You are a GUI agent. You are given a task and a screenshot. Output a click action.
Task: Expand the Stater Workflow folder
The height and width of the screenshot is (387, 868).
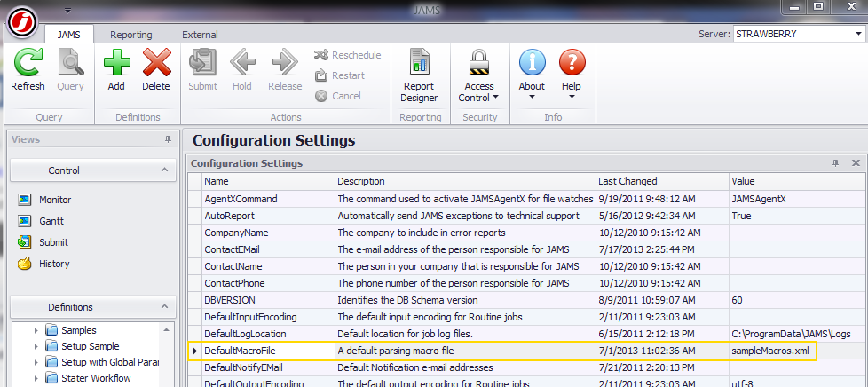click(x=36, y=379)
